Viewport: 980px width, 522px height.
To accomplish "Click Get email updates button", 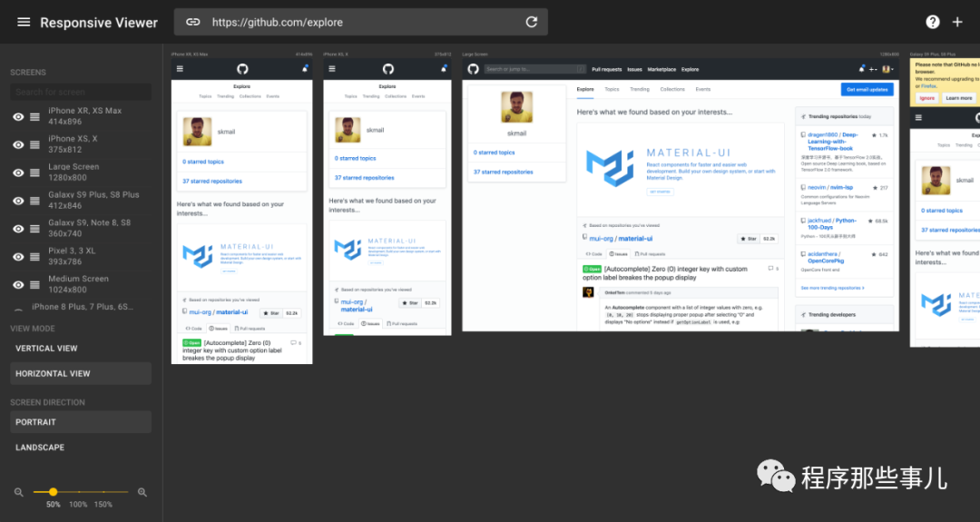I will tap(867, 89).
